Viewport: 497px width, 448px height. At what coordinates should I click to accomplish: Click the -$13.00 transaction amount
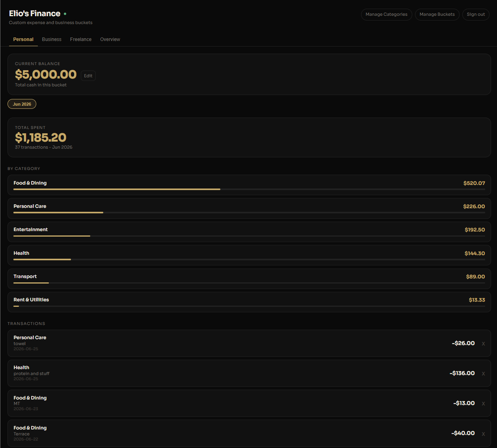(x=464, y=403)
